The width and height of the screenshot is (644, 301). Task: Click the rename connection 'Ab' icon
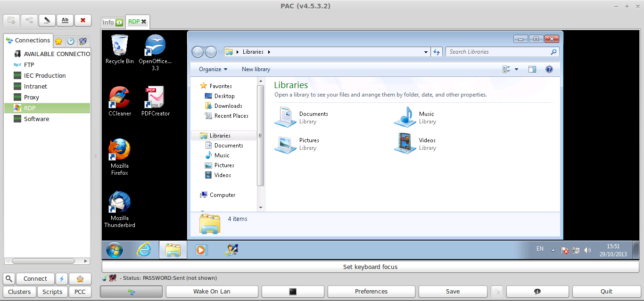click(x=65, y=20)
